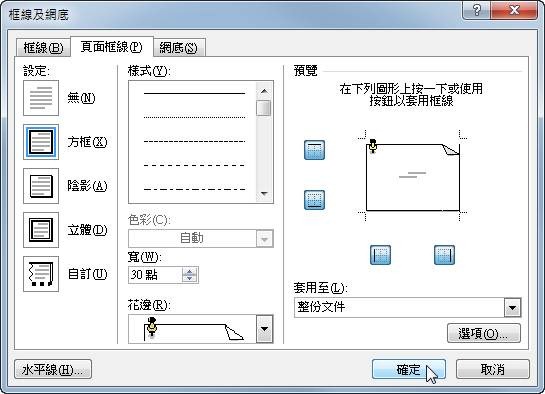Switch to the 框線(B) tab

click(43, 48)
